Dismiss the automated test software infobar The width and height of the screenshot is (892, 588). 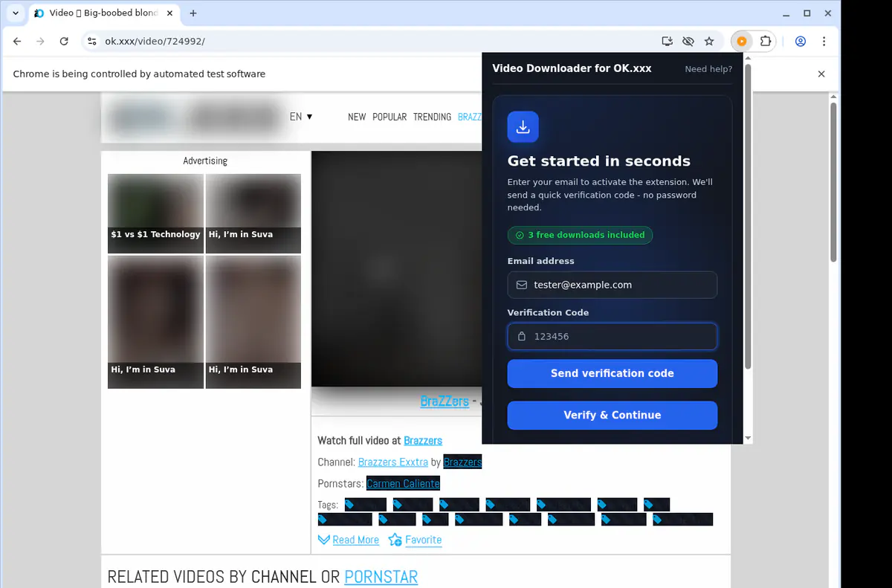coord(821,74)
